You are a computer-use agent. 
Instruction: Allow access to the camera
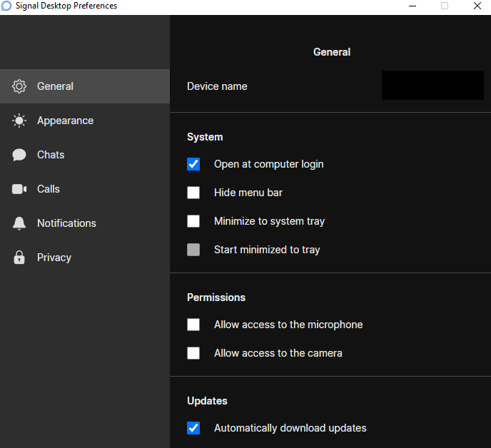tap(193, 353)
